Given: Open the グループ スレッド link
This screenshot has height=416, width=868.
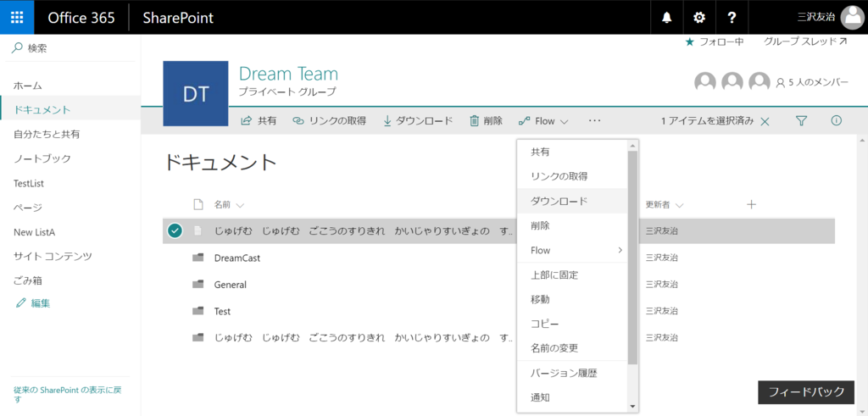Looking at the screenshot, I should (x=805, y=42).
